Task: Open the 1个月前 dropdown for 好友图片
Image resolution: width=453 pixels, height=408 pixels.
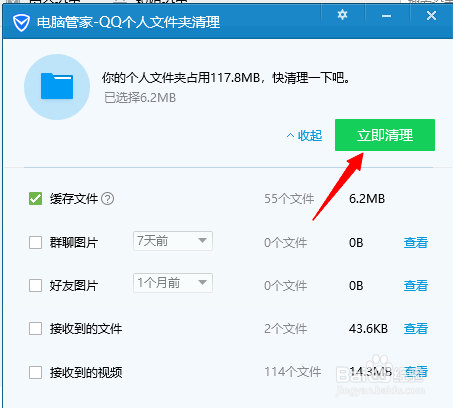Action: (173, 283)
